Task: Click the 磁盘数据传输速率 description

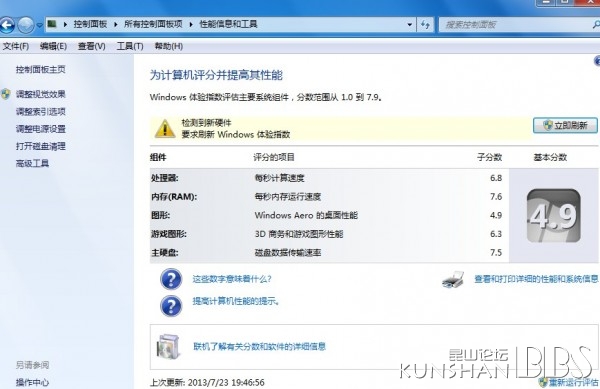Action: (x=288, y=253)
